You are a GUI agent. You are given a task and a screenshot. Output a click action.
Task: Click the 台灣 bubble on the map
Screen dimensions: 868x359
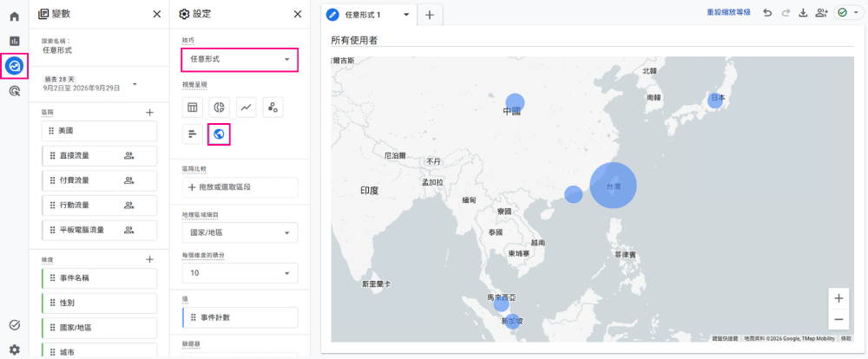point(613,186)
